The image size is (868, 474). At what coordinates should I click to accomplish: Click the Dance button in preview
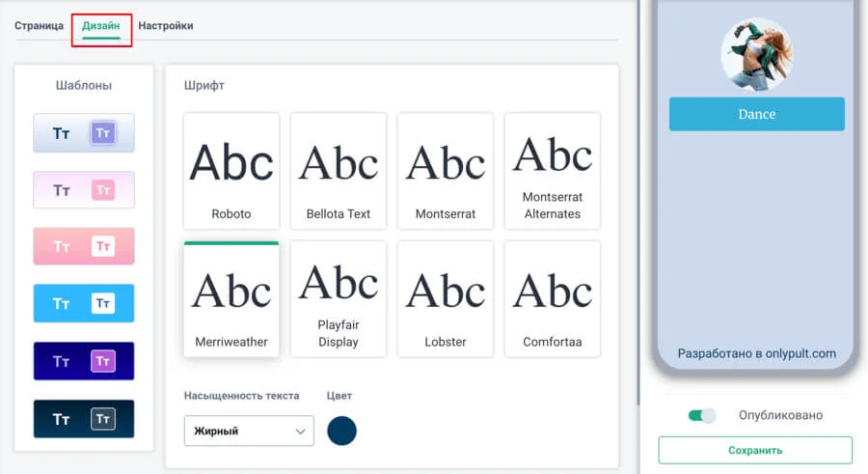[756, 114]
